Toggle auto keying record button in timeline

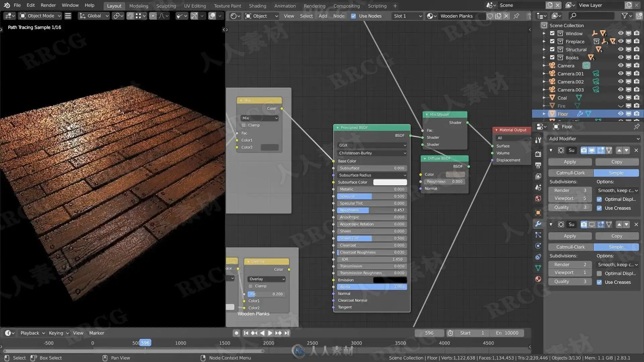(x=236, y=333)
